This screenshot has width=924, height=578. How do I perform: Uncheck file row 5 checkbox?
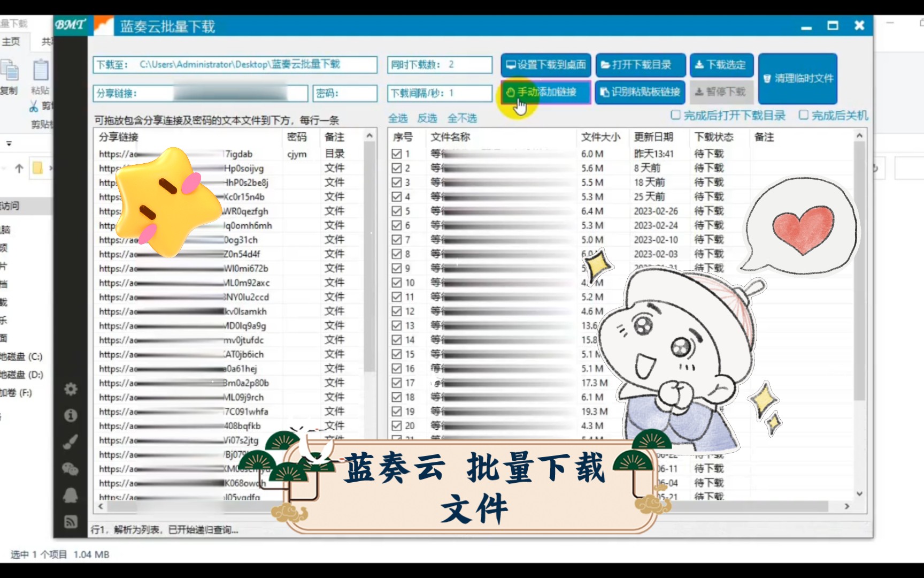396,211
